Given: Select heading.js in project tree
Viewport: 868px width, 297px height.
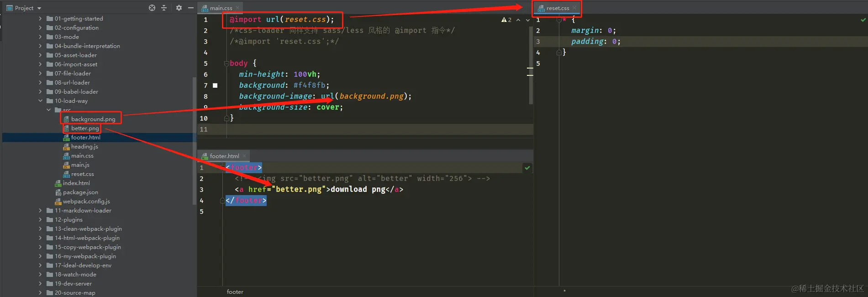Looking at the screenshot, I should [84, 147].
